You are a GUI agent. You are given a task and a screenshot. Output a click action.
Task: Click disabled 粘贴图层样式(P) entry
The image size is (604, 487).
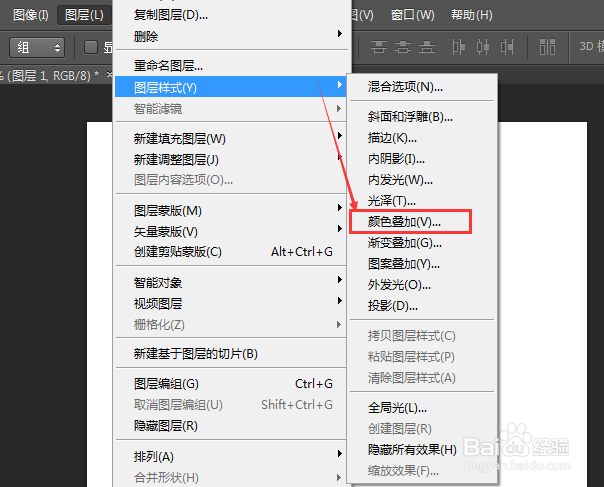tap(422, 357)
